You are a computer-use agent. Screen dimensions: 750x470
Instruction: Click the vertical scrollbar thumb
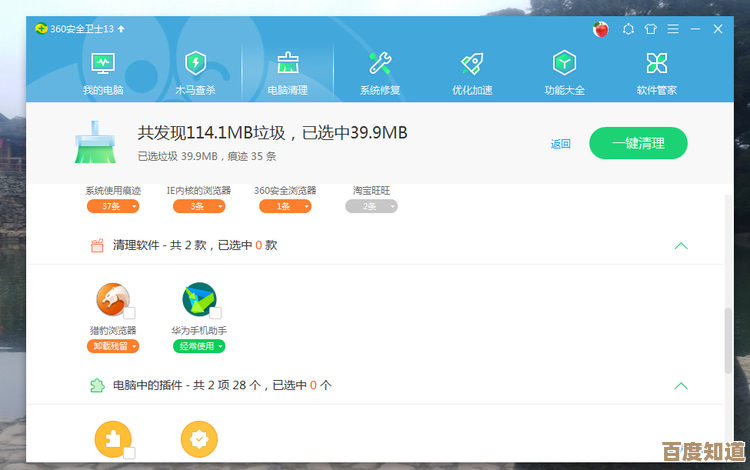pyautogui.click(x=729, y=340)
